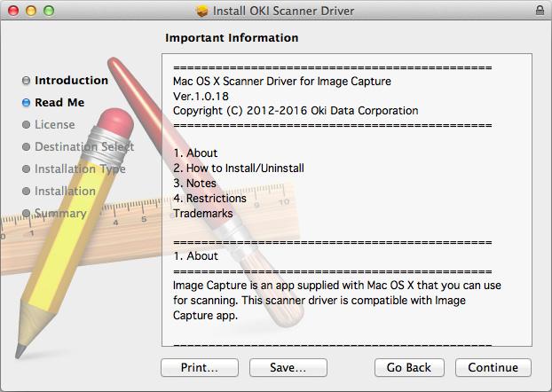This screenshot has height=392, width=552.
Task: Click the paragraph starting 'Image Capture is an app'
Action: point(337,300)
